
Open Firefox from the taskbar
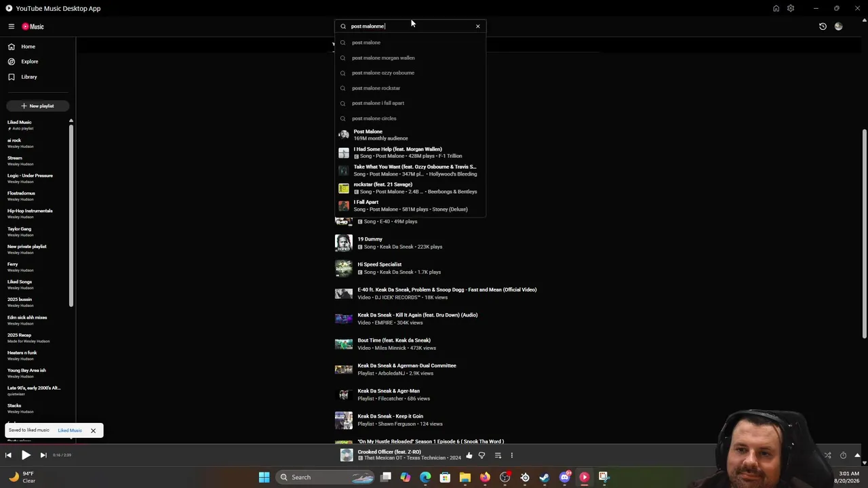(485, 477)
